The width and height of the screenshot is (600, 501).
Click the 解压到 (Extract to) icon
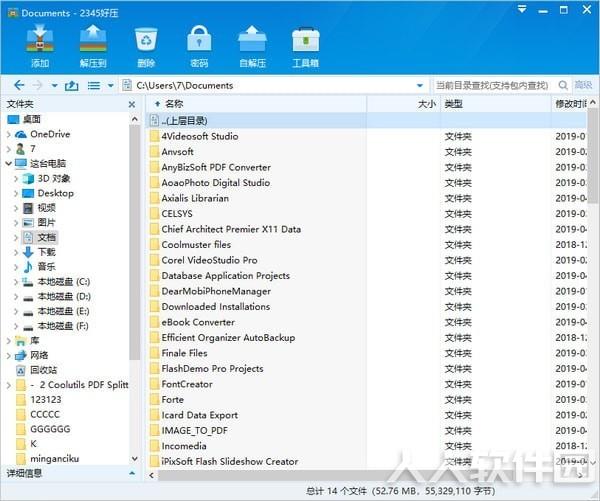93,46
